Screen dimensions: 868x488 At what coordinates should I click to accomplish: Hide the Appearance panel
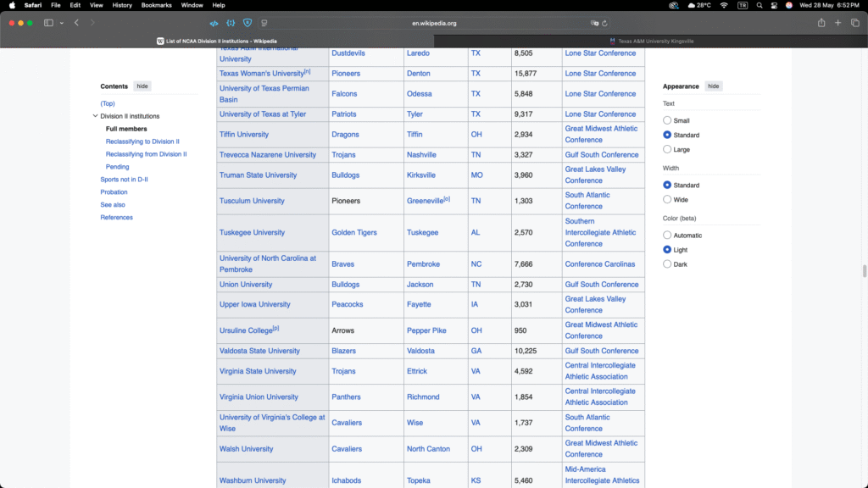[714, 86]
